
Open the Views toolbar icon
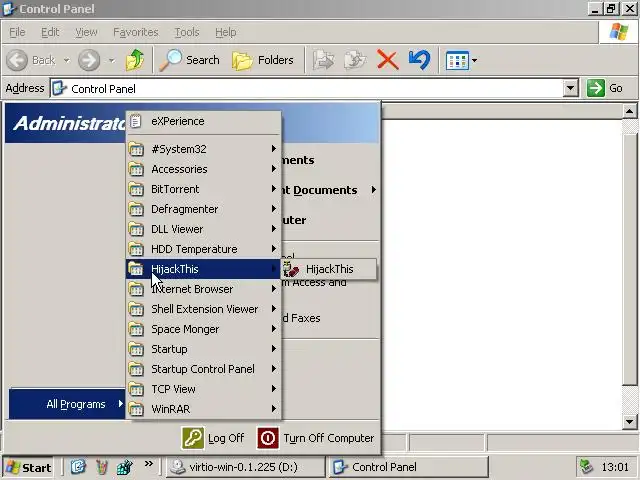click(457, 61)
